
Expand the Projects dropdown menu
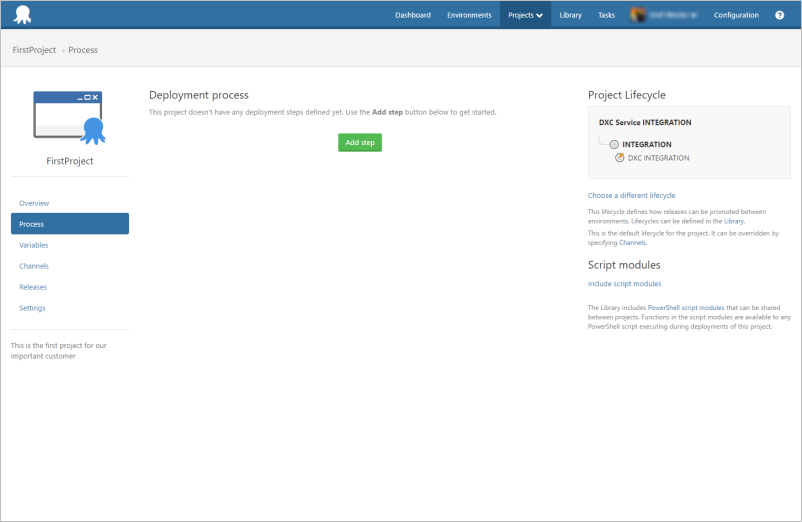click(x=525, y=15)
